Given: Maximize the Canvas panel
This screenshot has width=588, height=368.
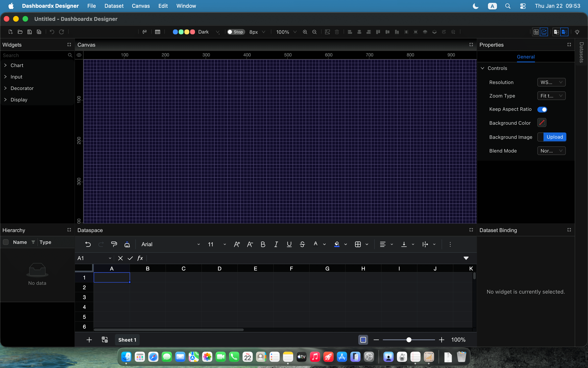Looking at the screenshot, I should pos(471,45).
